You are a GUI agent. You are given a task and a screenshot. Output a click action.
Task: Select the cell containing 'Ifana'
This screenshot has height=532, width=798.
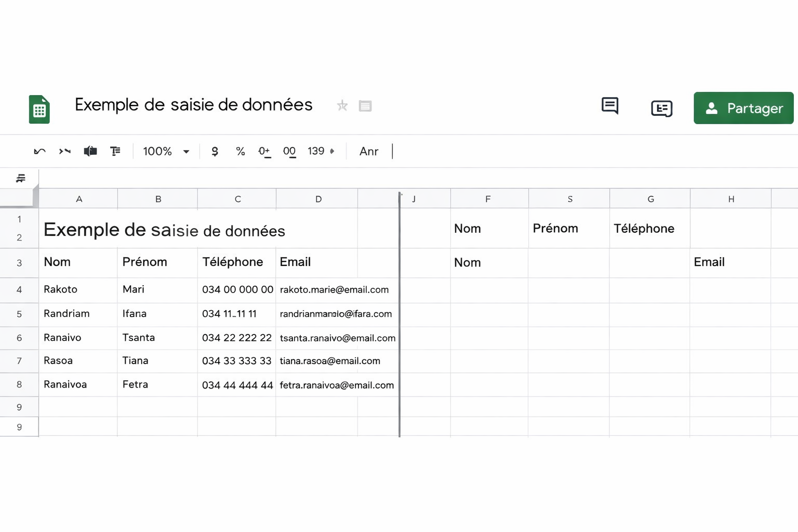158,314
